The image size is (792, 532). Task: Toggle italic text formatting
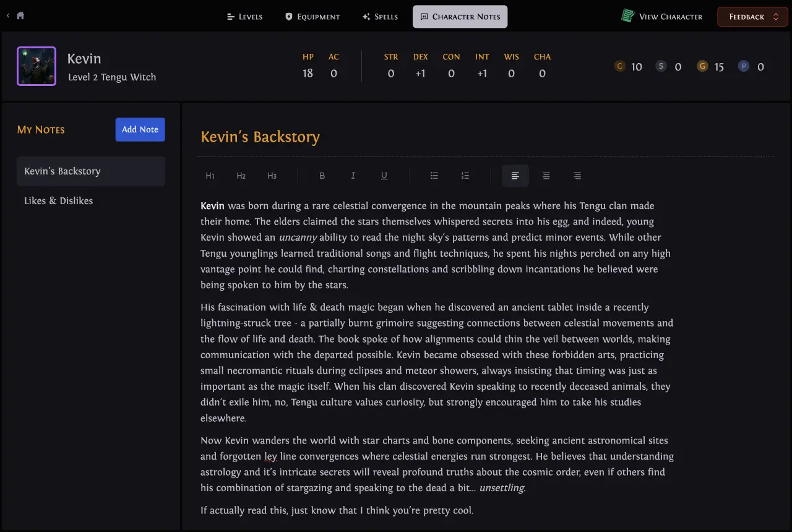tap(353, 176)
